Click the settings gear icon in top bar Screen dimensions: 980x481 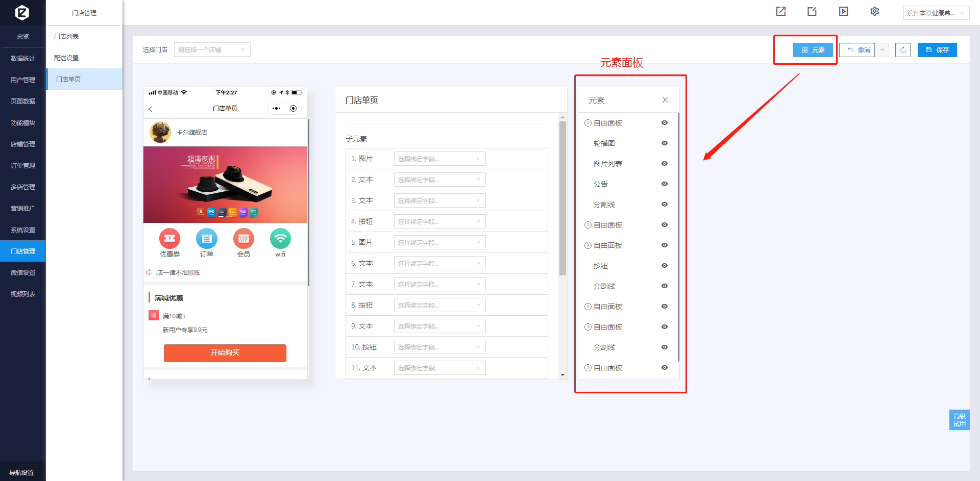(874, 11)
